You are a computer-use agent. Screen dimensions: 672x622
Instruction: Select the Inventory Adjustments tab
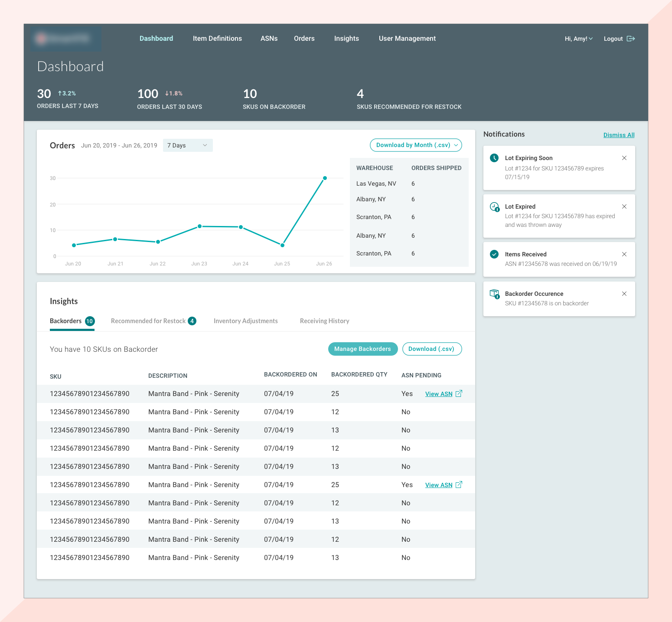245,321
